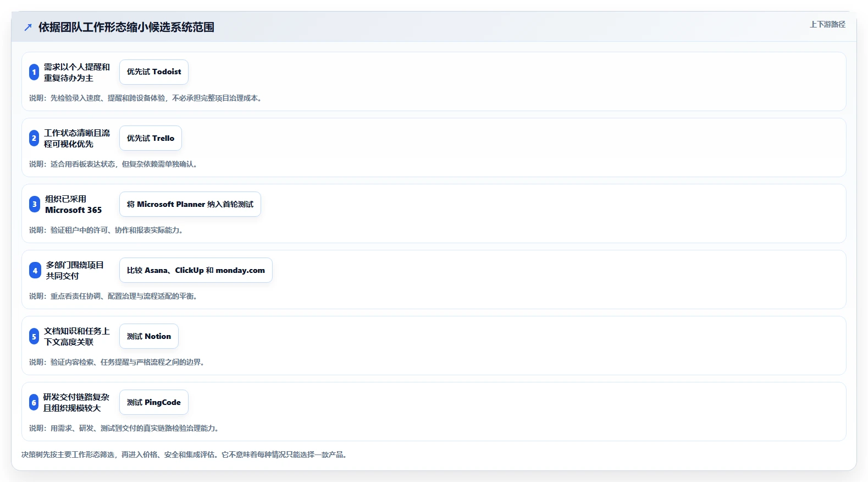868x482 pixels.
Task: Click the 上下游路径 label
Action: pos(827,24)
